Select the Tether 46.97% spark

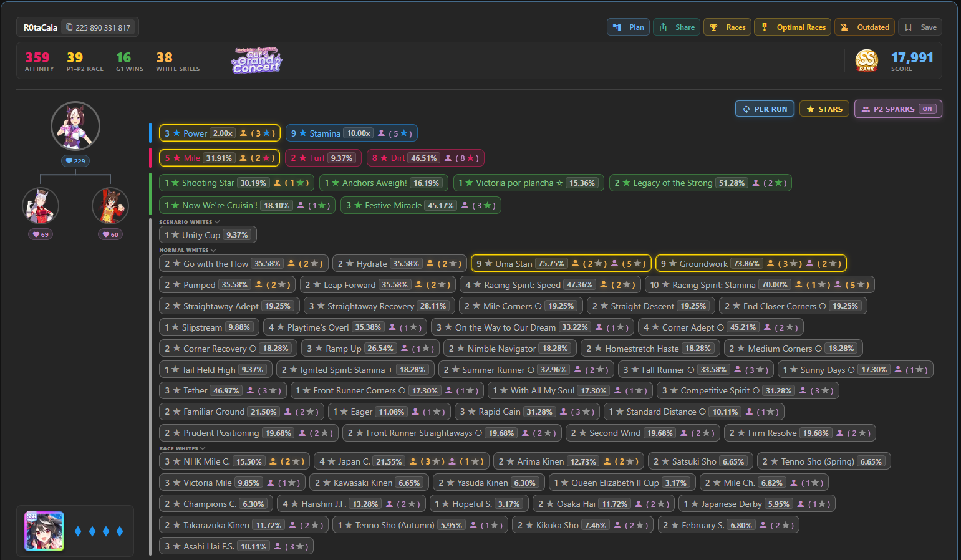click(x=223, y=391)
